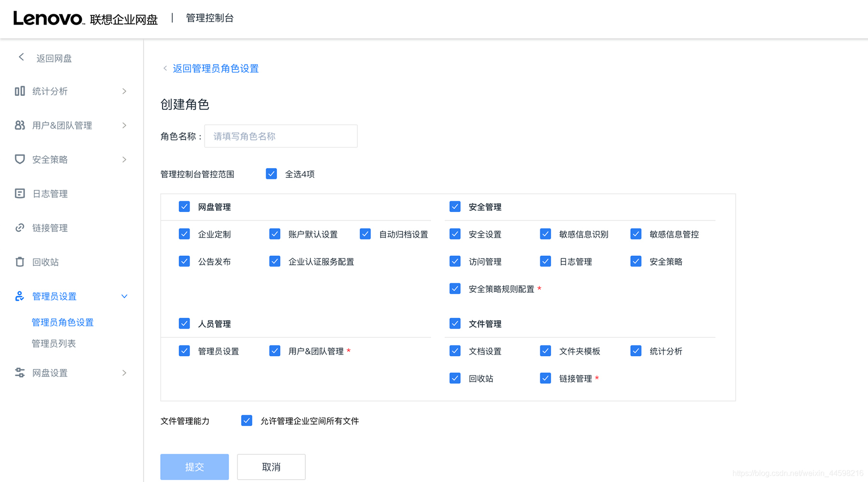The width and height of the screenshot is (868, 482).
Task: Click the 取消 cancel button
Action: point(271,467)
